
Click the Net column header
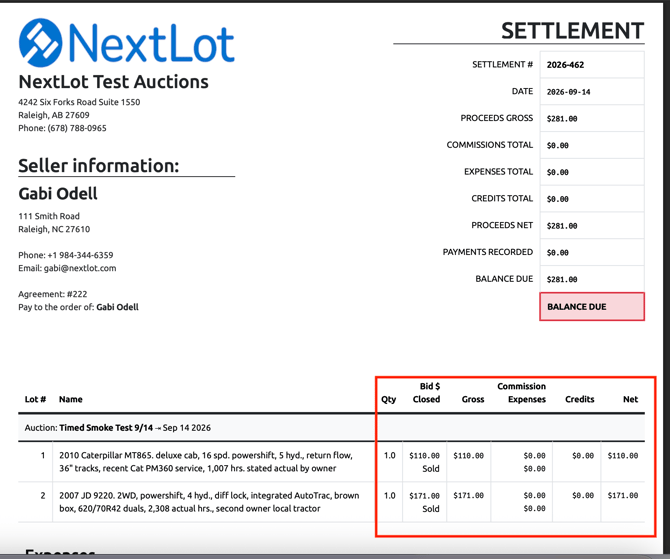(630, 399)
